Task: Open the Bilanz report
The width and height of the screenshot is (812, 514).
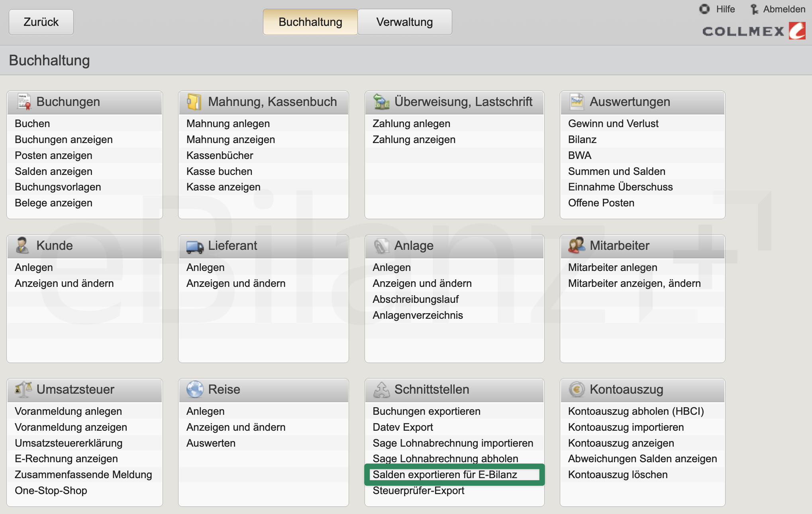Action: (x=582, y=139)
